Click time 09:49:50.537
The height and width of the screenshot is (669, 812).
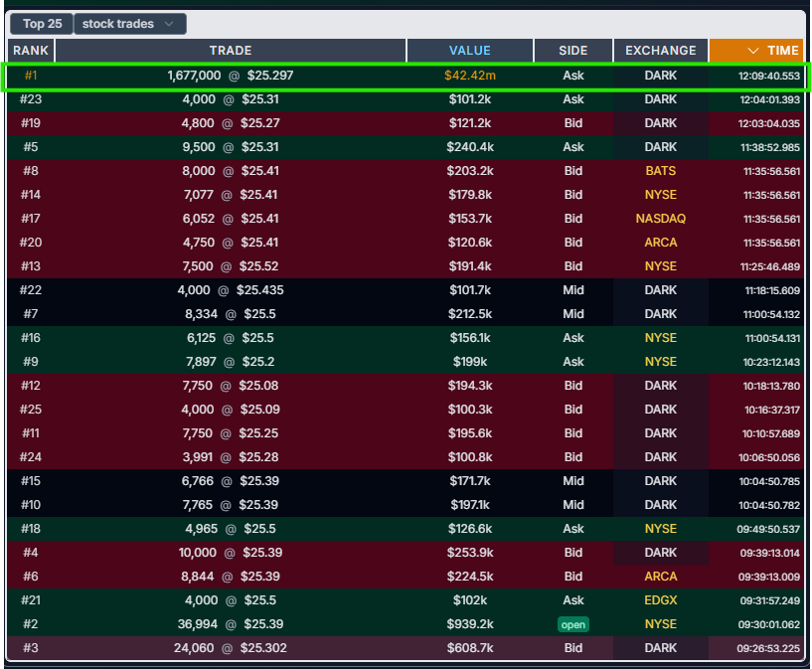point(768,529)
